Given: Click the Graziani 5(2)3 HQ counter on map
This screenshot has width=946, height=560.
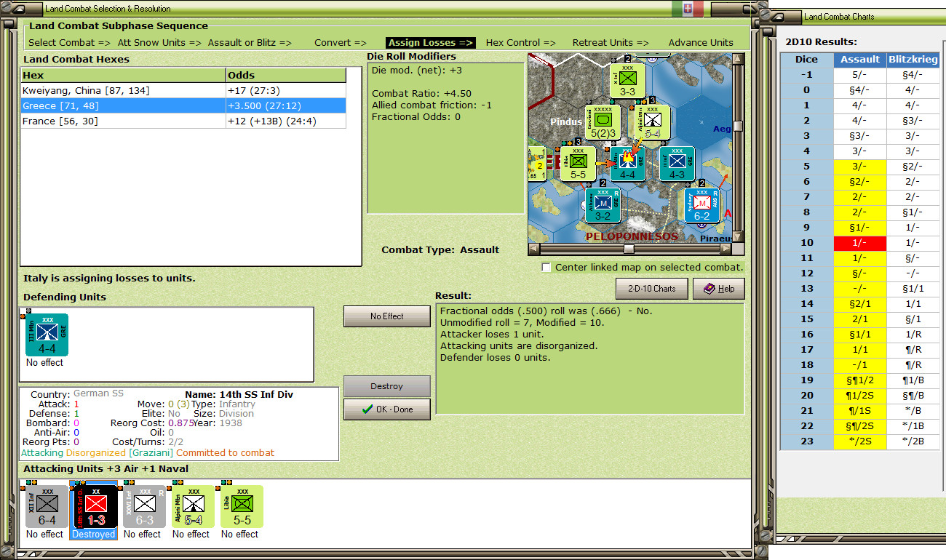Looking at the screenshot, I should [x=603, y=123].
